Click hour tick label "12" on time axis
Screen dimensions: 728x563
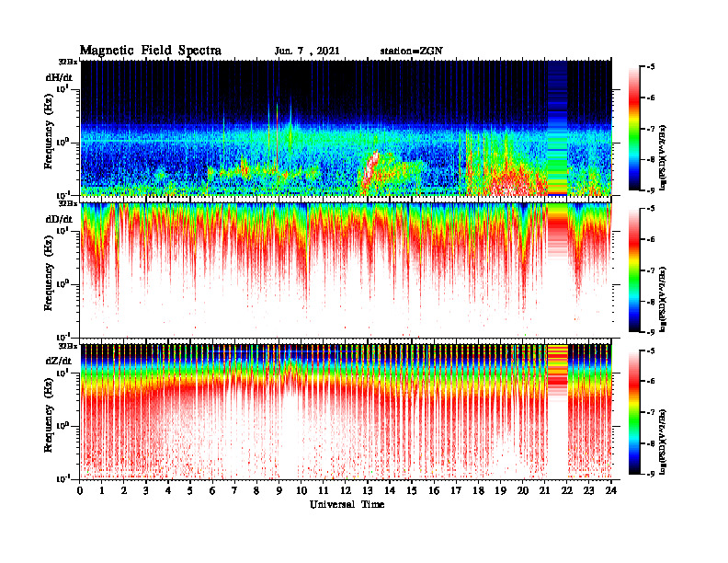(346, 491)
